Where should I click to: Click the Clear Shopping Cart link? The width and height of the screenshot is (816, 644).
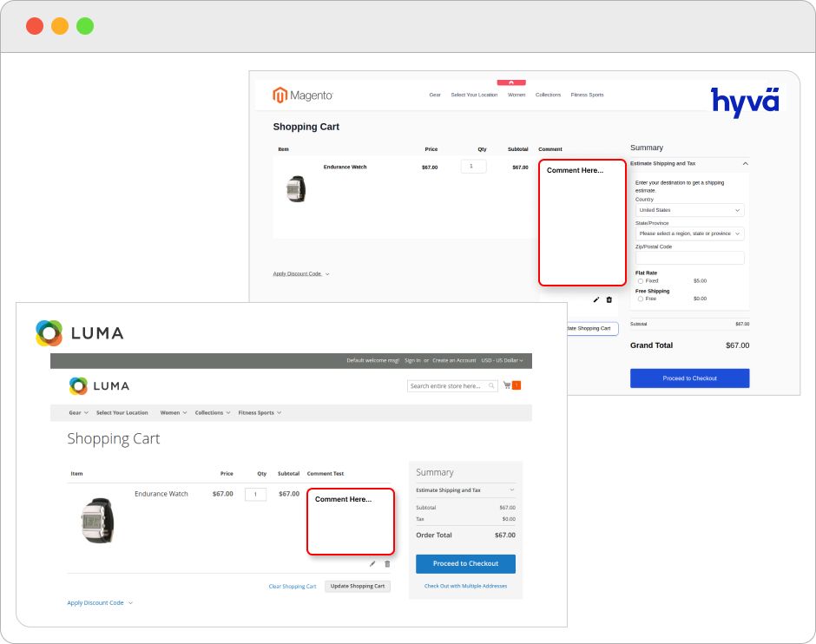(293, 587)
